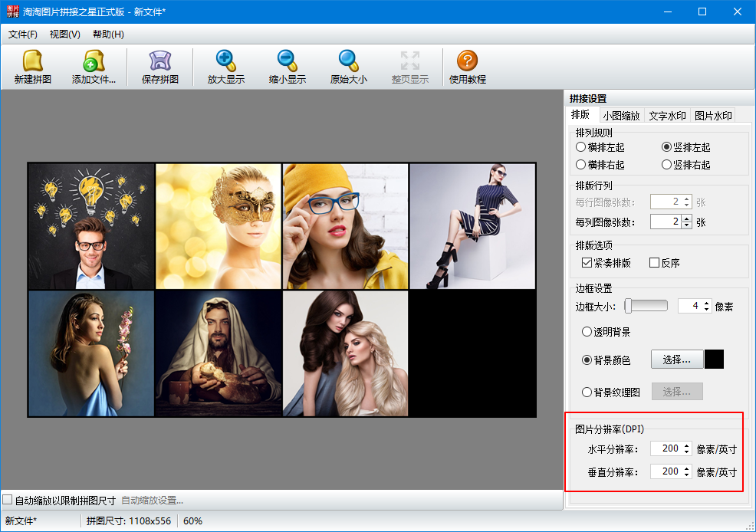756x532 pixels.
Task: Click the black background color swatch
Action: (714, 360)
